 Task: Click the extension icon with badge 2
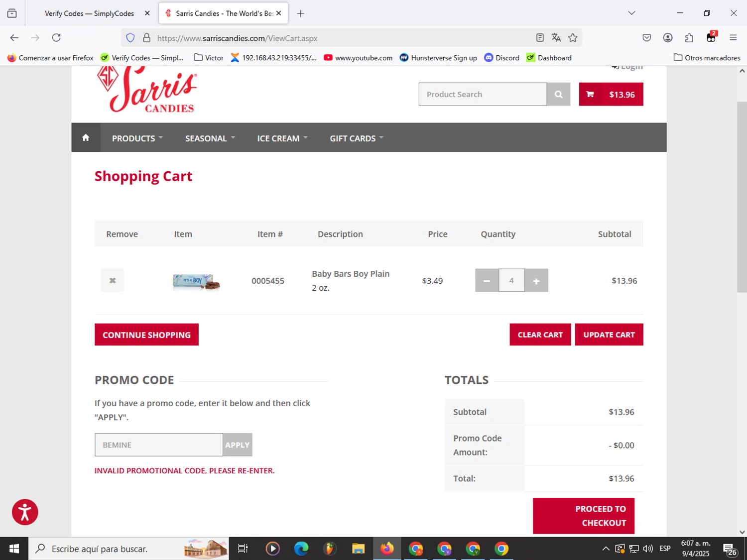point(711,37)
